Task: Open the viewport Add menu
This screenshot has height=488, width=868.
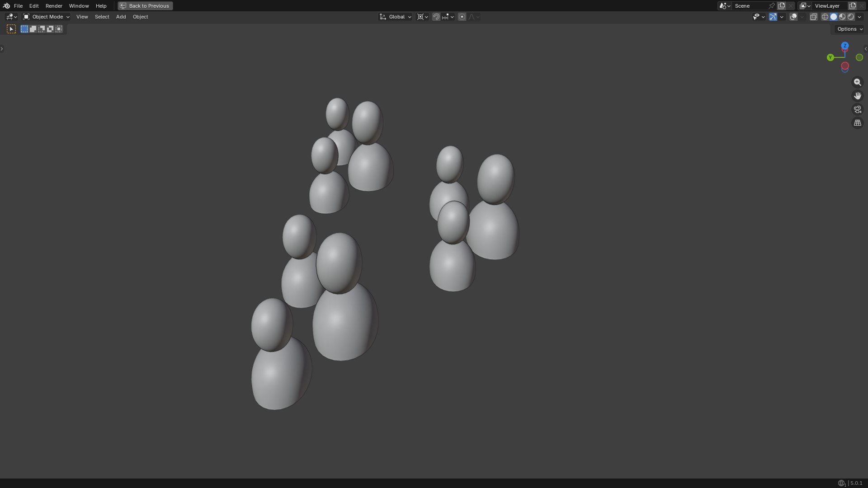Action: point(121,17)
